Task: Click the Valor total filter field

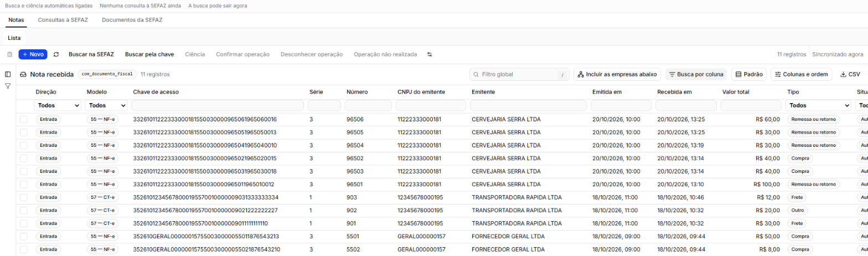Action: (x=751, y=105)
